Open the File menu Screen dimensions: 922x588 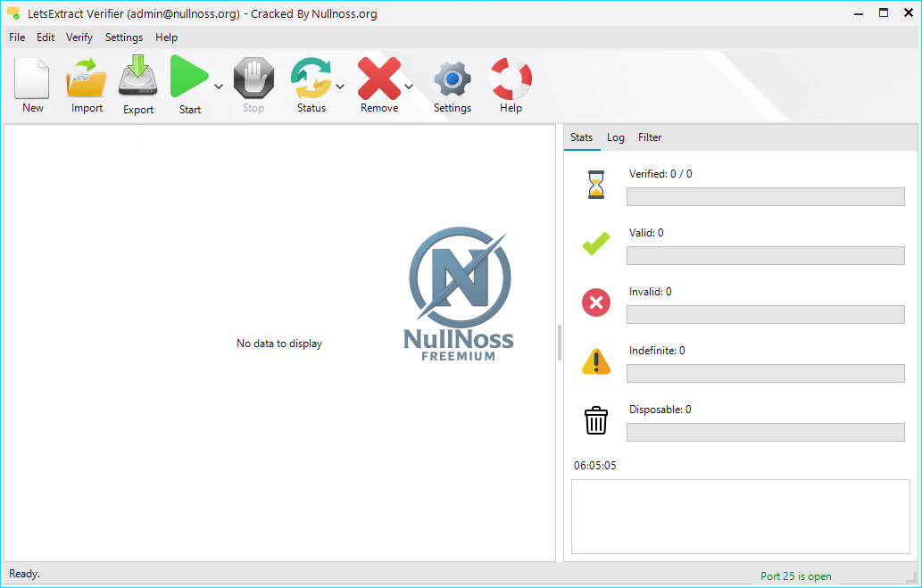(x=17, y=37)
